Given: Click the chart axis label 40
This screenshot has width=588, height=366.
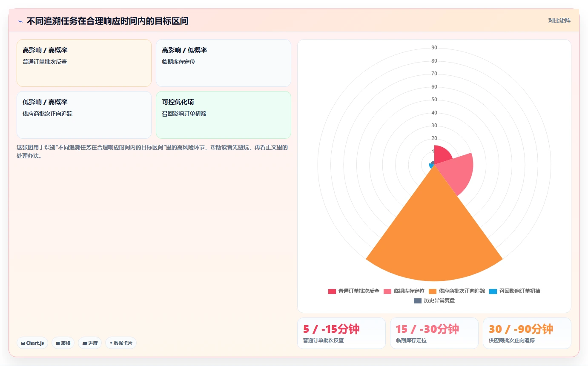Looking at the screenshot, I should [434, 113].
